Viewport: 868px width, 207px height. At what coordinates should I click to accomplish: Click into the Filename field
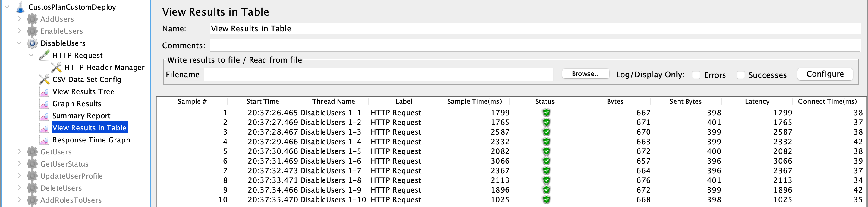point(379,75)
